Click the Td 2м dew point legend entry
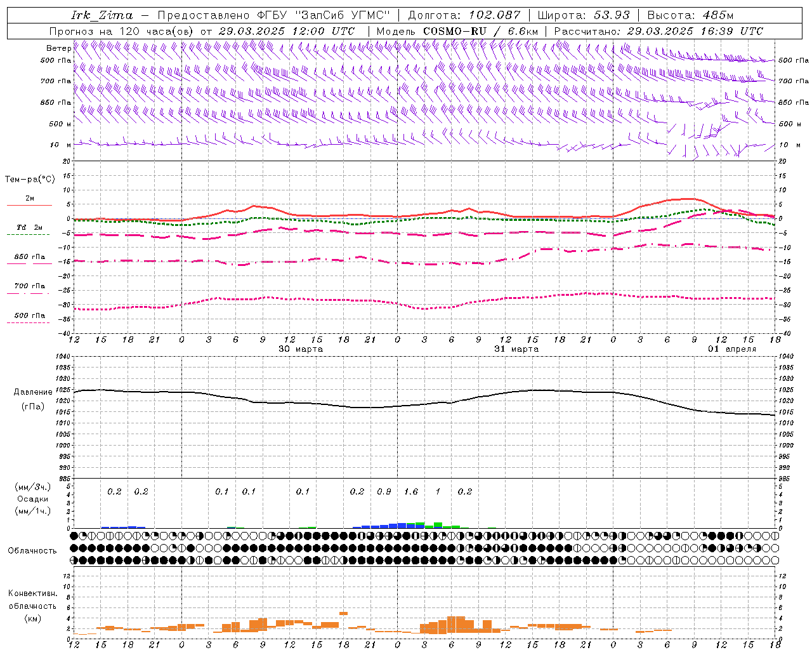The image size is (812, 650). tap(30, 227)
